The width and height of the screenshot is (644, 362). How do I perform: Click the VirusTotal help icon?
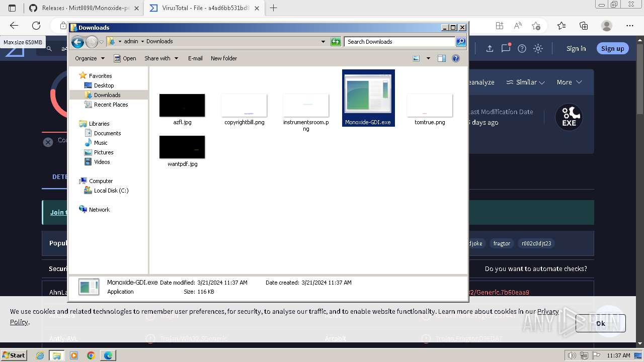point(522,48)
